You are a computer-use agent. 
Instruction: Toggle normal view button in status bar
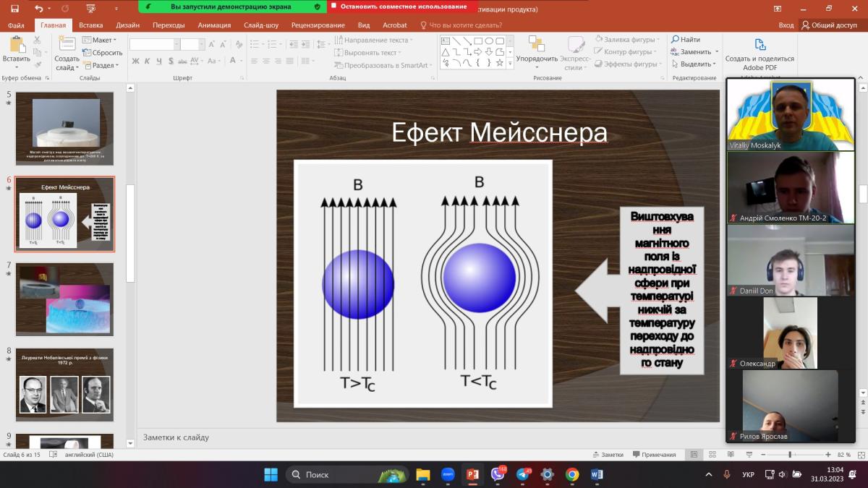[x=694, y=455]
